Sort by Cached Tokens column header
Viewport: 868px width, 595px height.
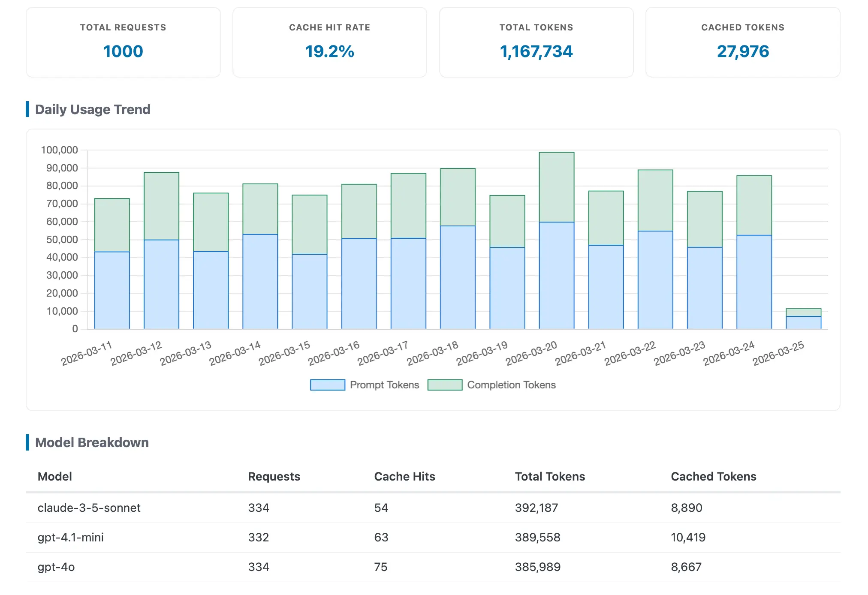(713, 477)
